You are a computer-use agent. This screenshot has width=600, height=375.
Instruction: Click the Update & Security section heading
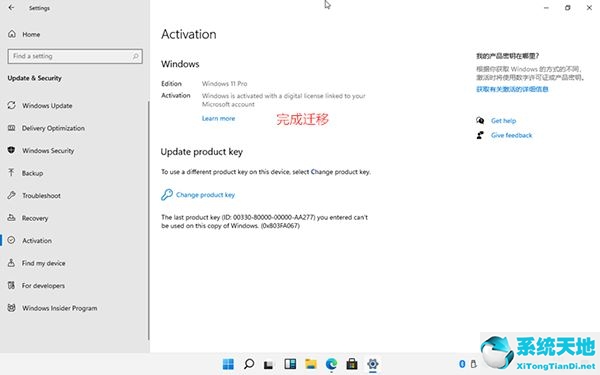pyautogui.click(x=34, y=78)
